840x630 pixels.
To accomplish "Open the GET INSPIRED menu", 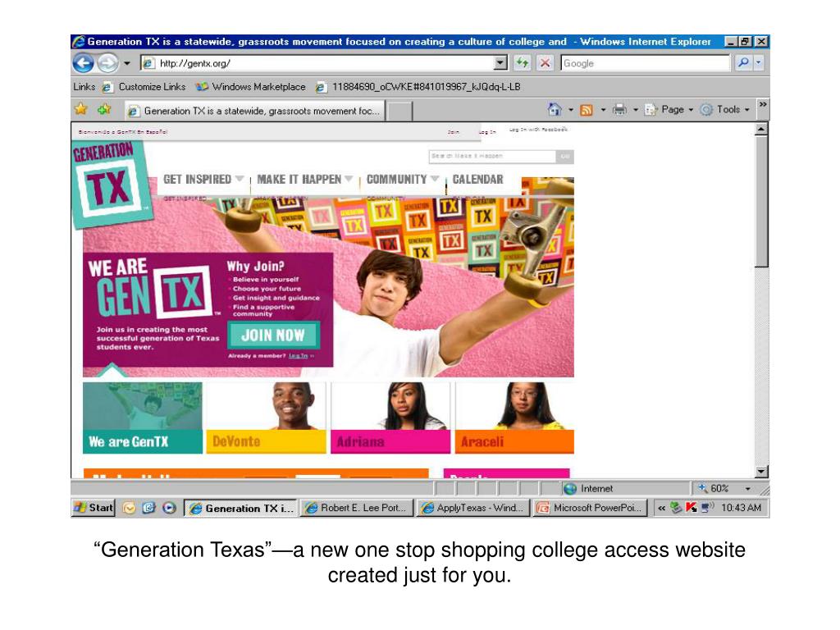I will coord(203,179).
